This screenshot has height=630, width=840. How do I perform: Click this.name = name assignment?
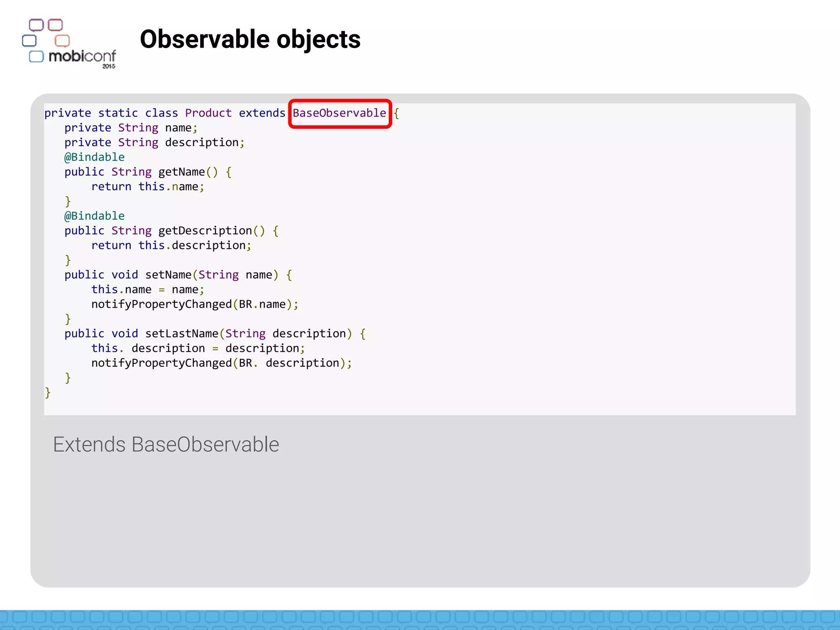[147, 290]
